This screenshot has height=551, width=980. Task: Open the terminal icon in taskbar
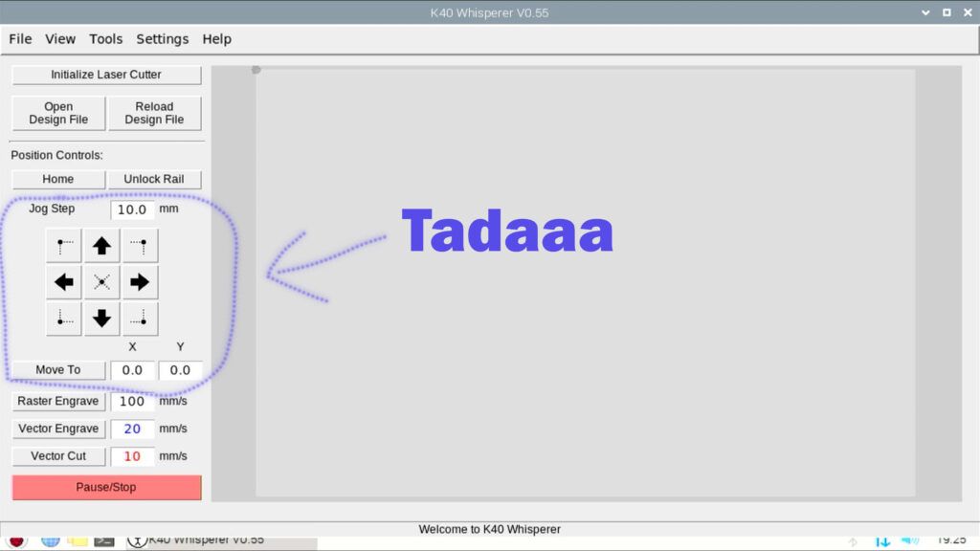(104, 541)
